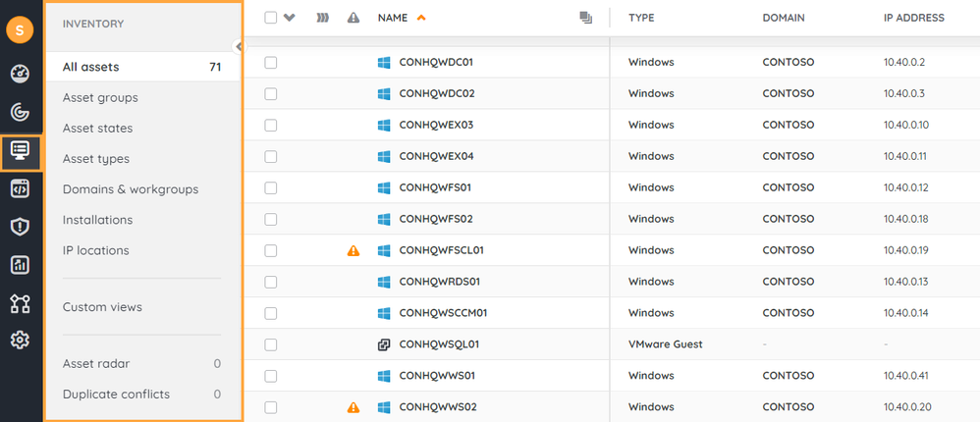Viewport: 980px width, 422px height.
Task: Open the Duplicate conflicts view
Action: pos(116,395)
